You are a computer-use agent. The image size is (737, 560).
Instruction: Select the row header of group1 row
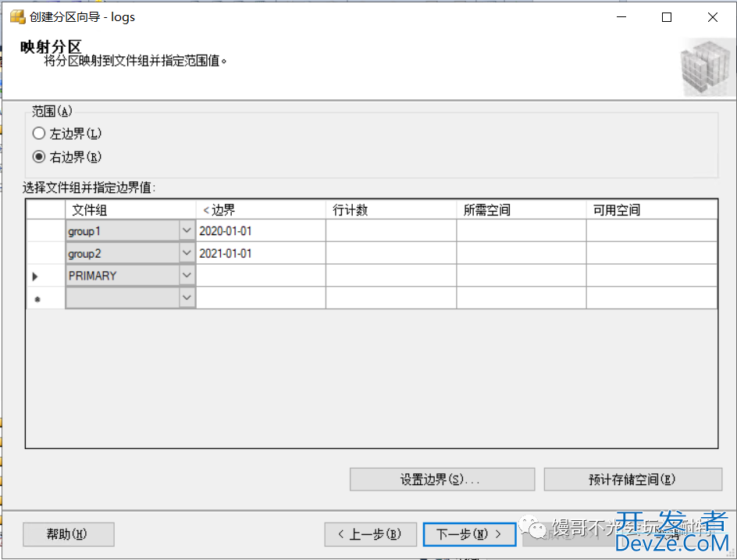coord(45,230)
